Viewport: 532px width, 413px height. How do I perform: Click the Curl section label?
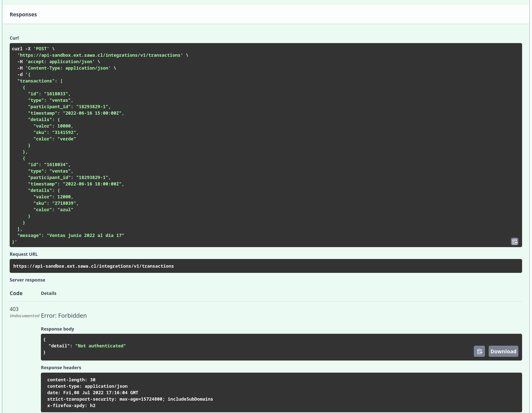(14, 38)
